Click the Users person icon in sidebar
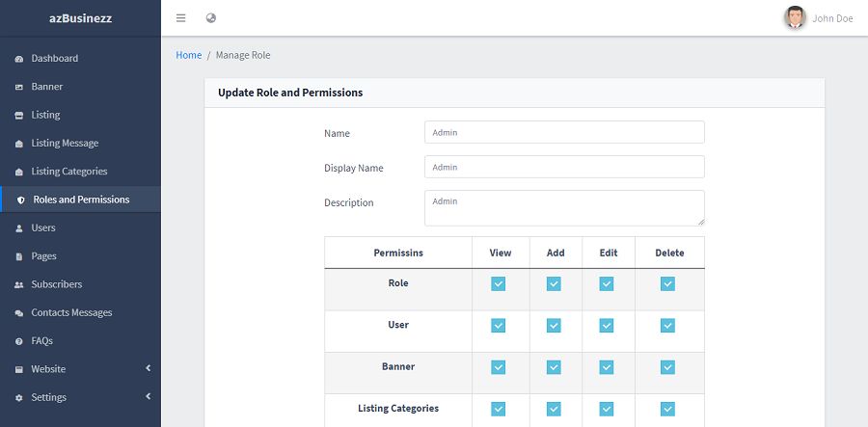The height and width of the screenshot is (427, 868). pos(19,228)
